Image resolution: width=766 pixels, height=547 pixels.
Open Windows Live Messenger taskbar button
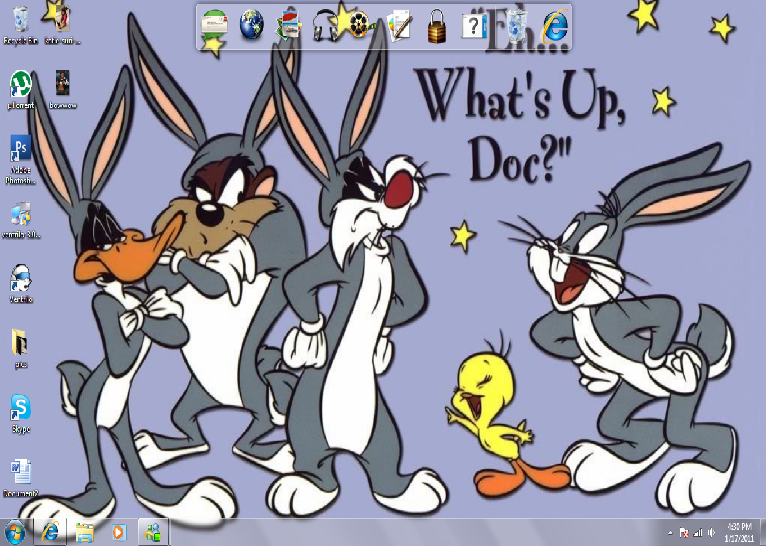pyautogui.click(x=153, y=532)
